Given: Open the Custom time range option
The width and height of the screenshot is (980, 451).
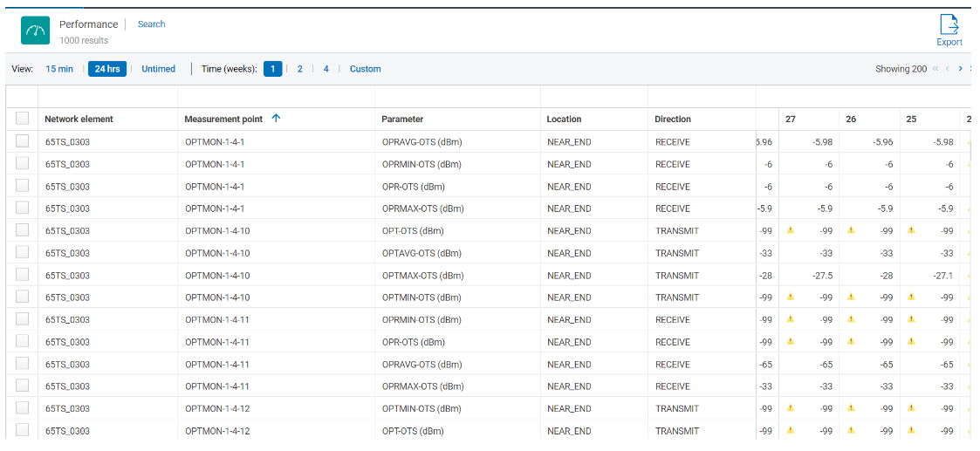Looking at the screenshot, I should (x=365, y=69).
